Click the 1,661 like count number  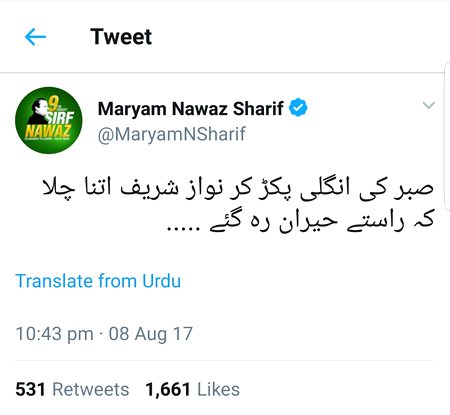[168, 389]
